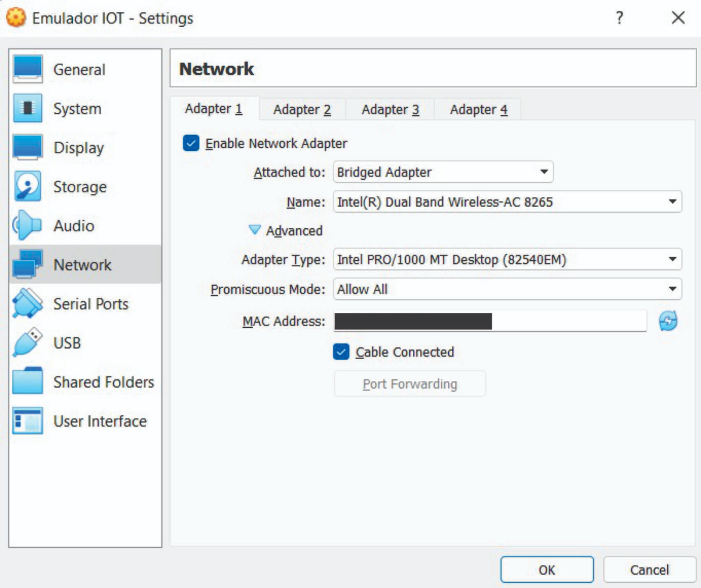This screenshot has height=588, width=701.
Task: Collapse the Advanced section triangle
Action: point(255,230)
